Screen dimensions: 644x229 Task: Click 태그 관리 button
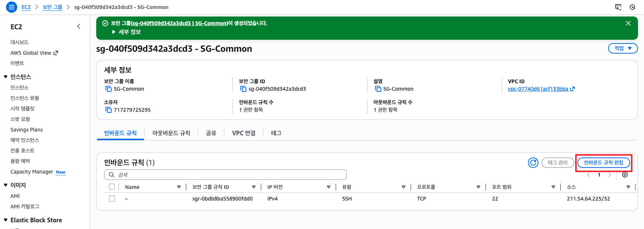coord(558,163)
